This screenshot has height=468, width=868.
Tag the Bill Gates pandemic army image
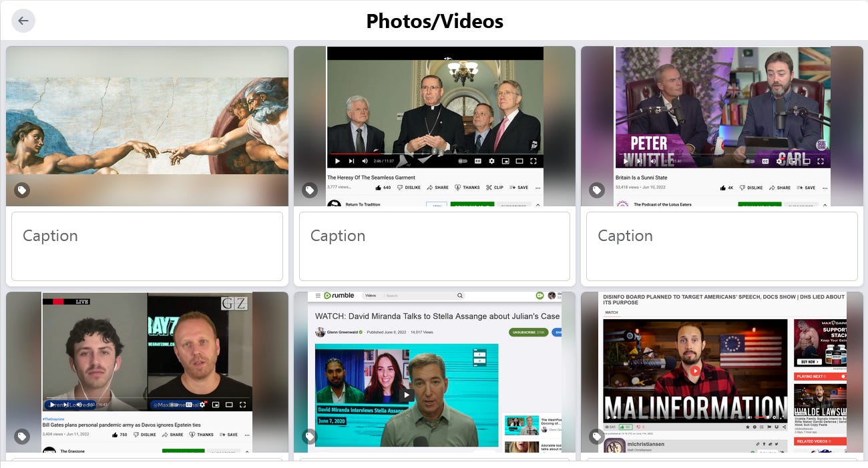22,437
